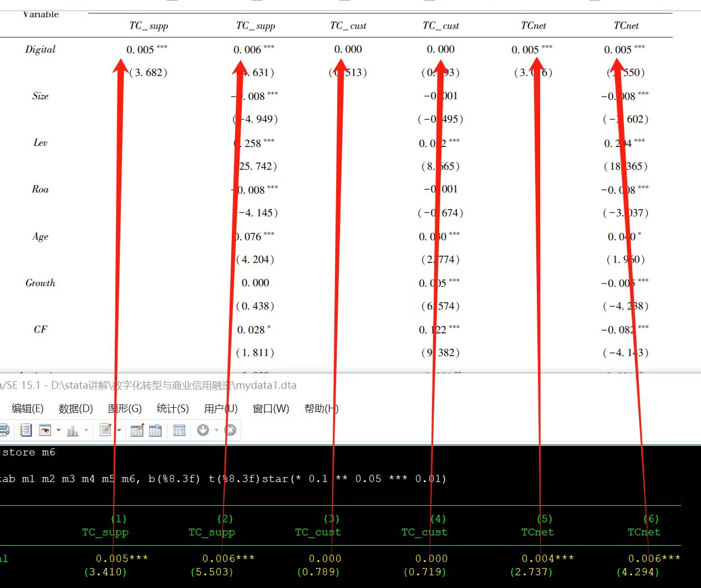Viewport: 701px width, 588px height.
Task: Click the t-statistic (5.503) in Stata output
Action: tap(212, 572)
